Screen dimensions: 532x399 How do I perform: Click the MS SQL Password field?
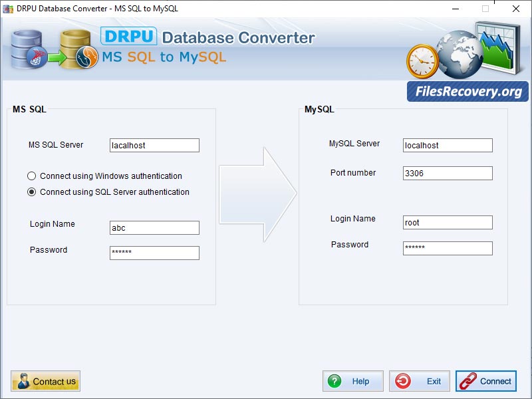[x=154, y=253]
